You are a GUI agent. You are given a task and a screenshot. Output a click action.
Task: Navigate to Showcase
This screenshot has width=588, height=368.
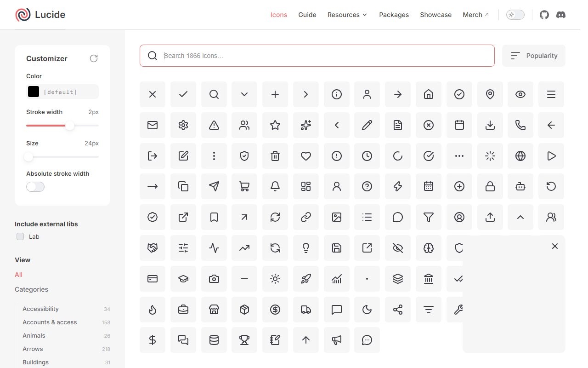coord(436,15)
